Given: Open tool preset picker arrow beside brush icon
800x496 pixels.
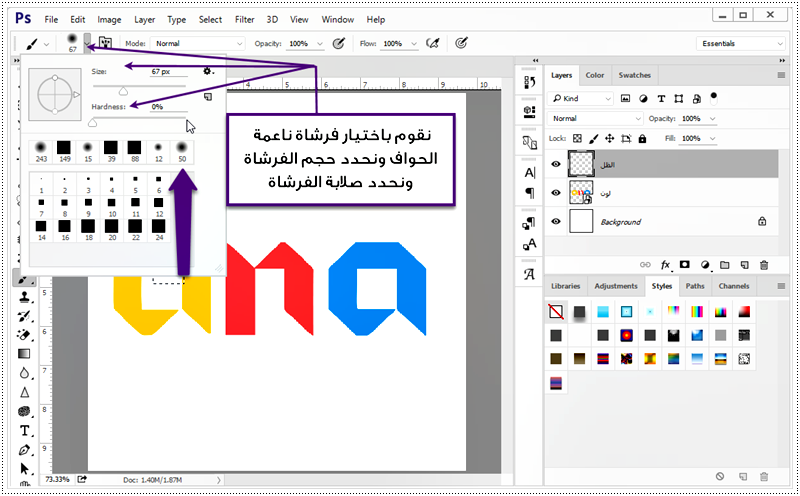Looking at the screenshot, I should pyautogui.click(x=46, y=44).
